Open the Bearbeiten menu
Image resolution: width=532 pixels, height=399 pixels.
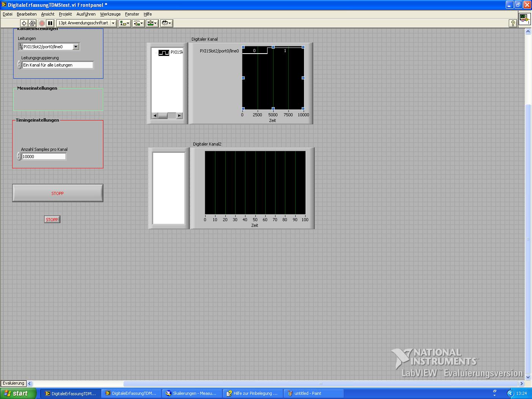tap(27, 14)
